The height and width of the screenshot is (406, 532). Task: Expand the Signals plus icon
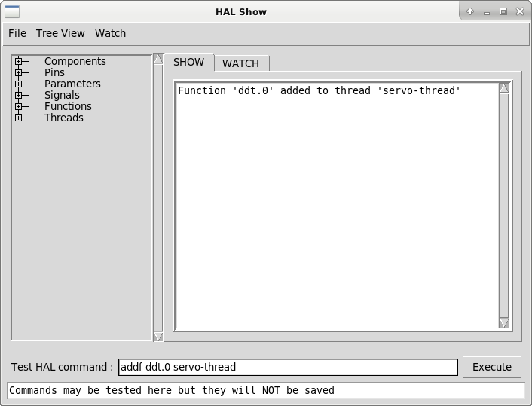pyautogui.click(x=18, y=96)
